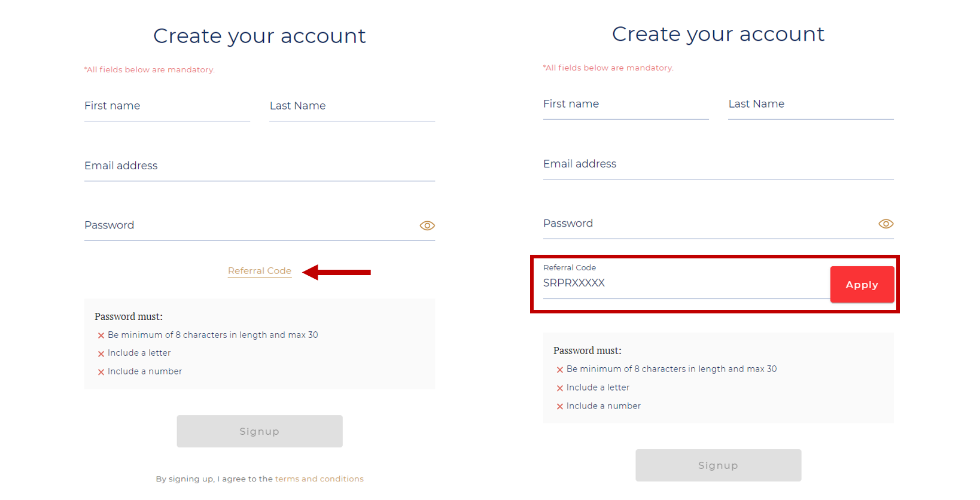
Task: Click the red X beside 'Include a letter'
Action: tap(101, 353)
